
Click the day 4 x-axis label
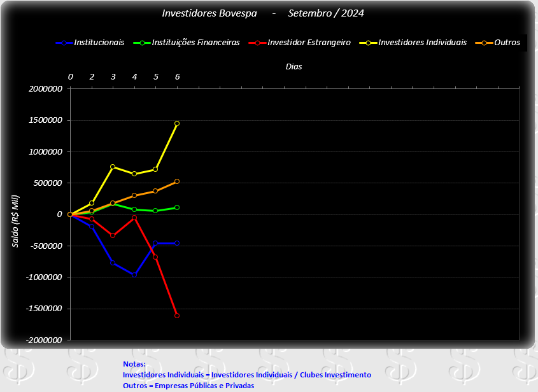[134, 77]
